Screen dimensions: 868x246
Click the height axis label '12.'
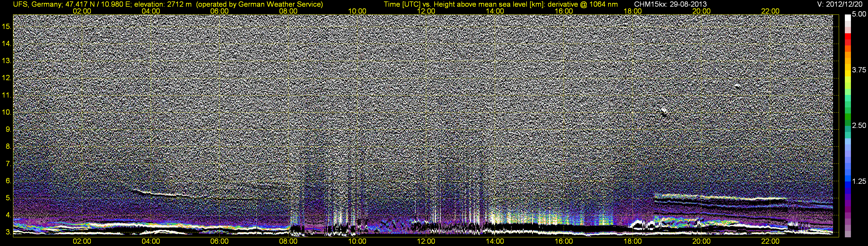pyautogui.click(x=7, y=78)
